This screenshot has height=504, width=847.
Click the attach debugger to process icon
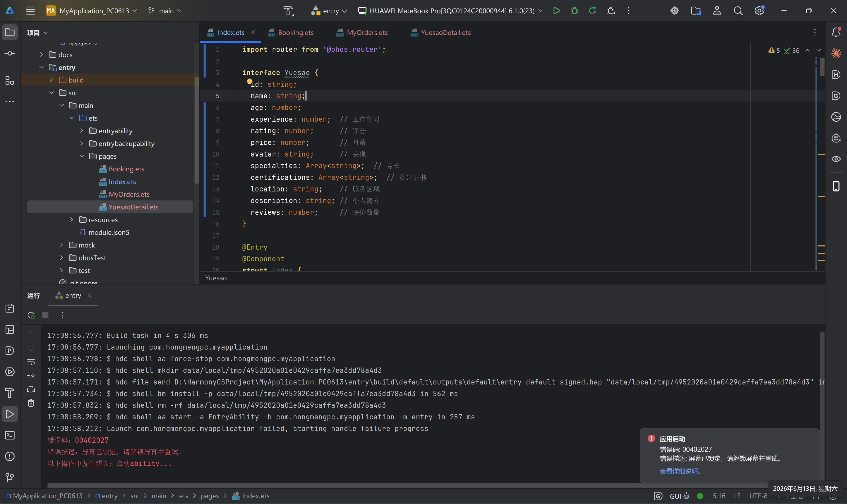(x=611, y=11)
